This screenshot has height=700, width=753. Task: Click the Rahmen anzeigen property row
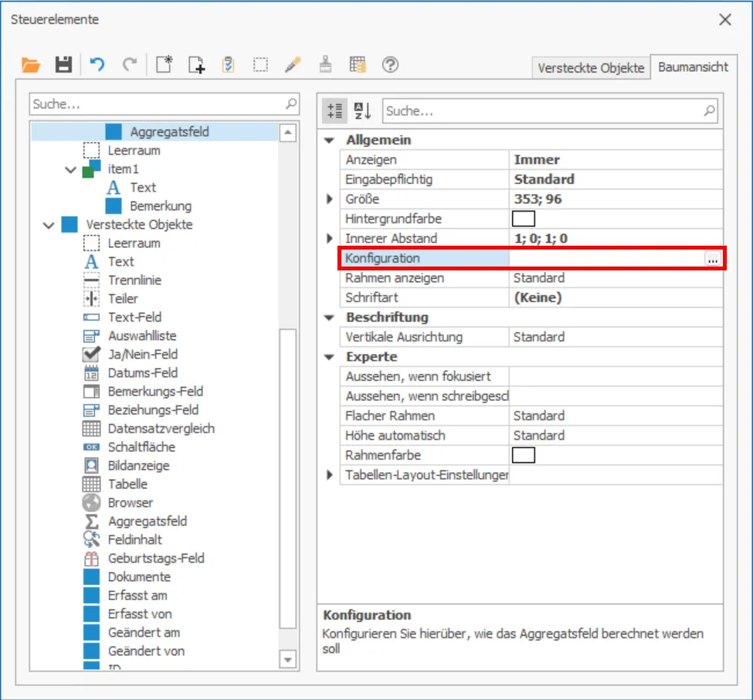531,278
